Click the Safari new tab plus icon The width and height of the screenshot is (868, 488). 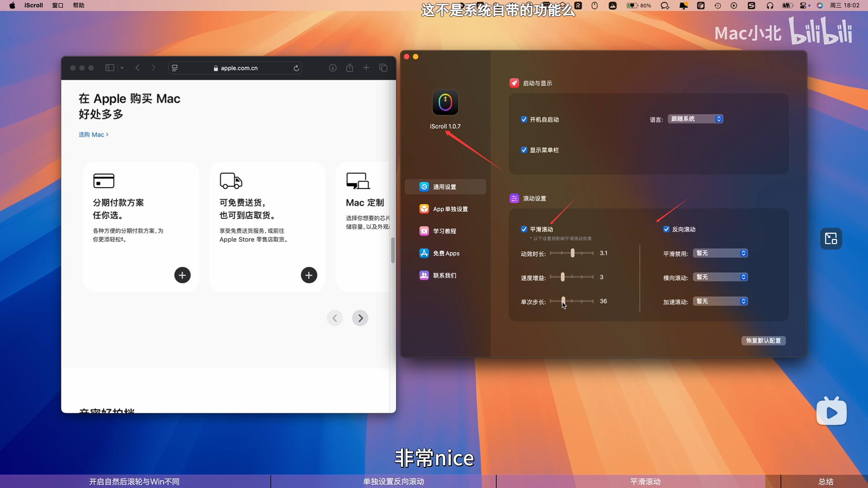(x=366, y=68)
